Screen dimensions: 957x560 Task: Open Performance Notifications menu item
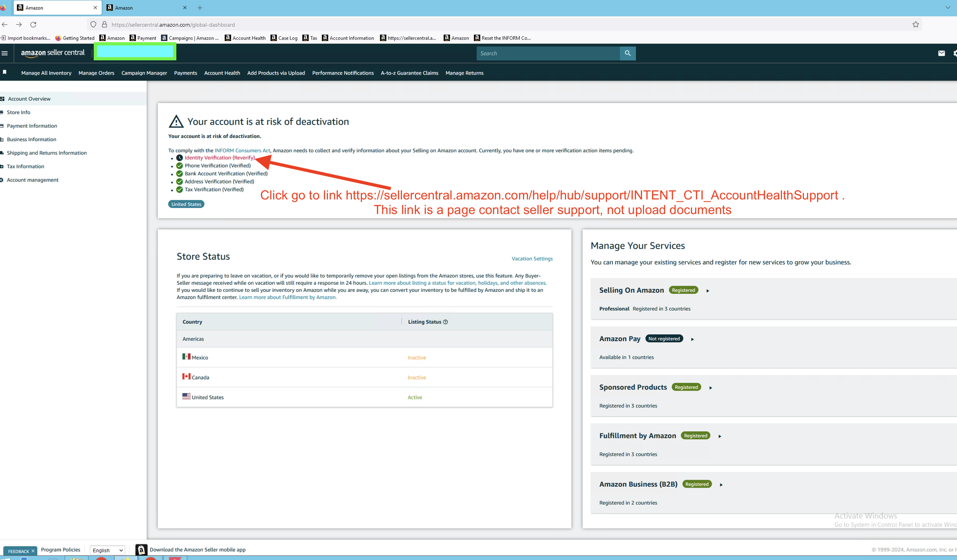[343, 73]
